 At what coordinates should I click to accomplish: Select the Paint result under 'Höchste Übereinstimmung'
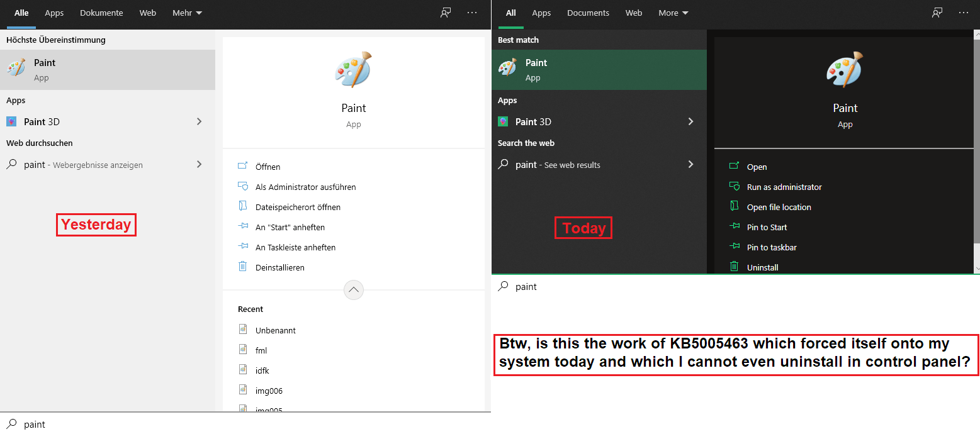click(108, 70)
